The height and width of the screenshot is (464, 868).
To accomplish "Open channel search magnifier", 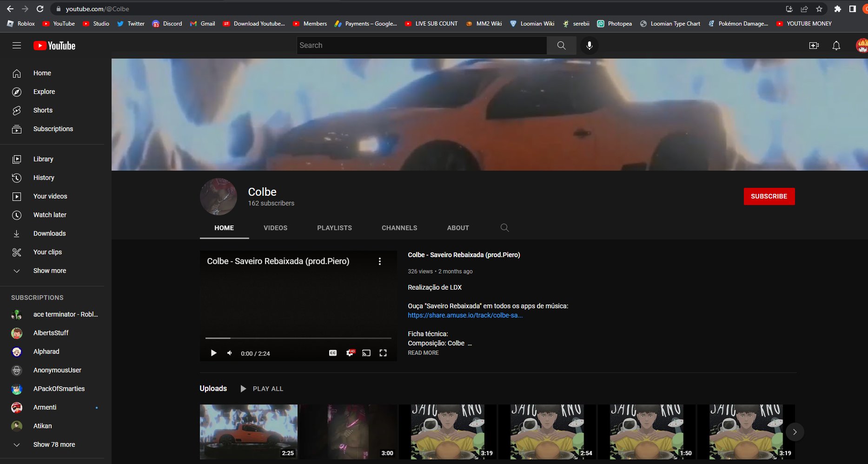I will coord(504,228).
